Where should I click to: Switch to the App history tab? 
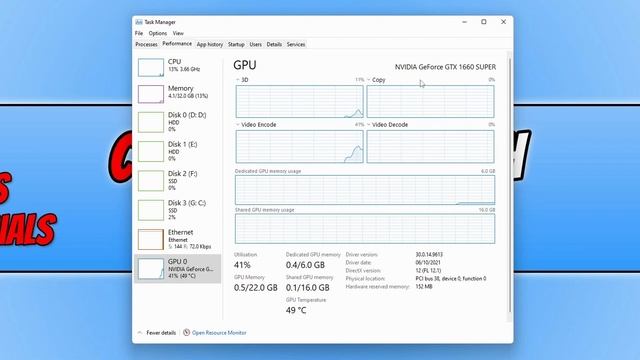[x=210, y=44]
